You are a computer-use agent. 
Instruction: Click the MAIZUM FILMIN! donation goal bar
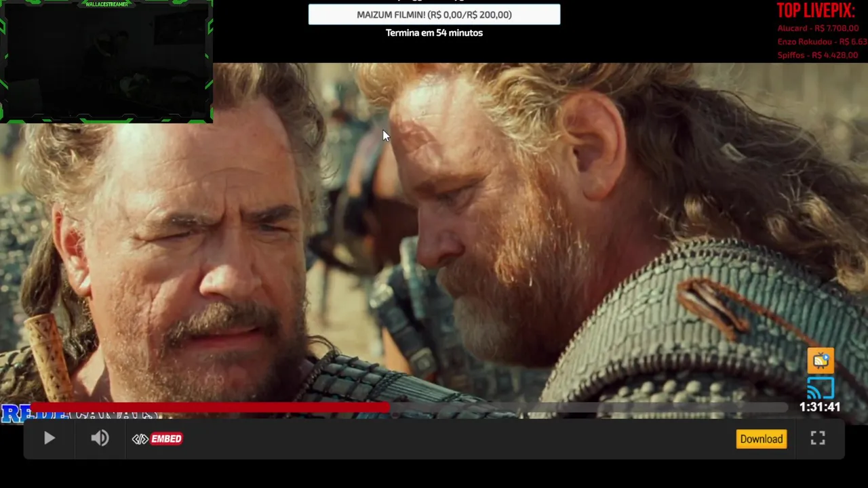(x=434, y=14)
